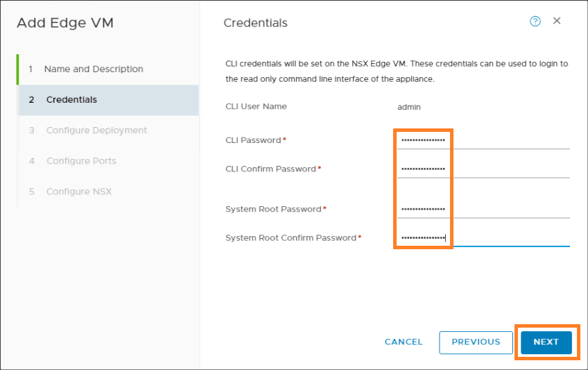Jump to Configure Ports step
Screen dimensions: 588x370
click(x=81, y=161)
